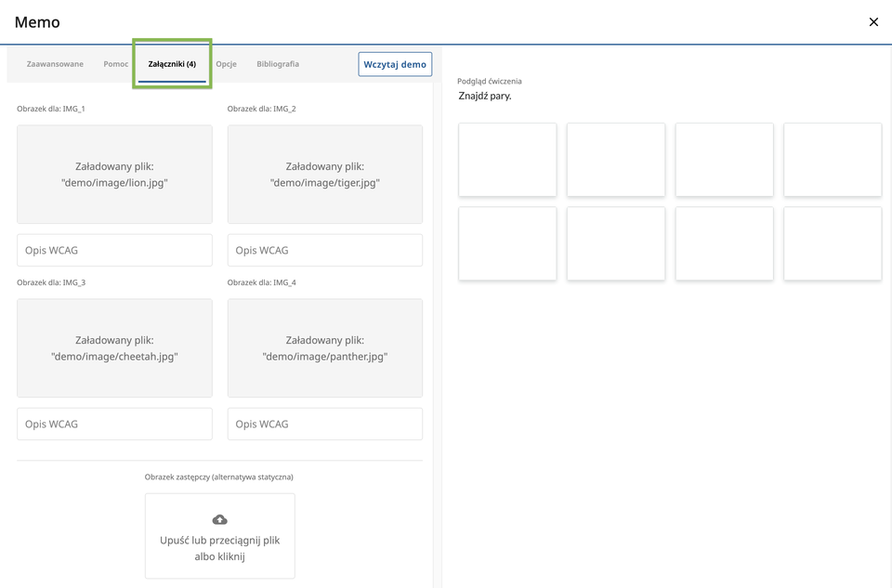Open the Bibliografia tab
The width and height of the screenshot is (892, 588).
coord(278,64)
